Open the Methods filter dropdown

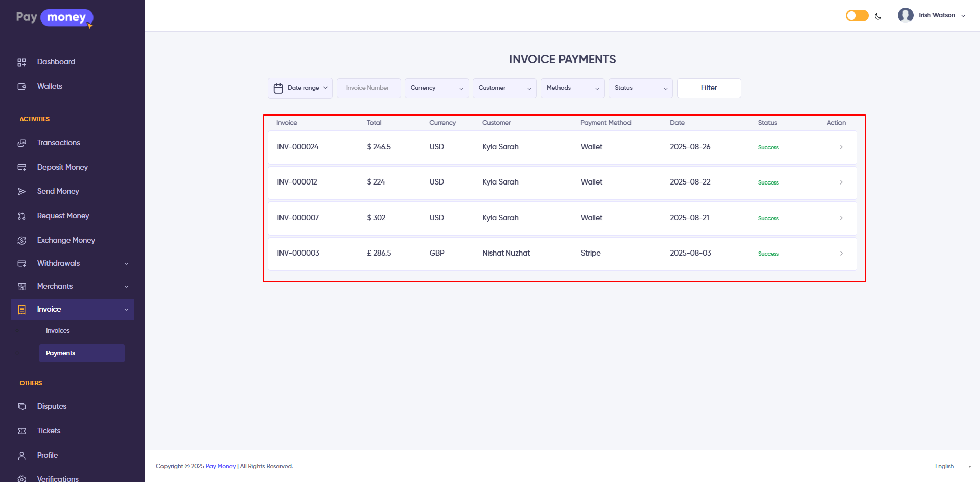(572, 88)
